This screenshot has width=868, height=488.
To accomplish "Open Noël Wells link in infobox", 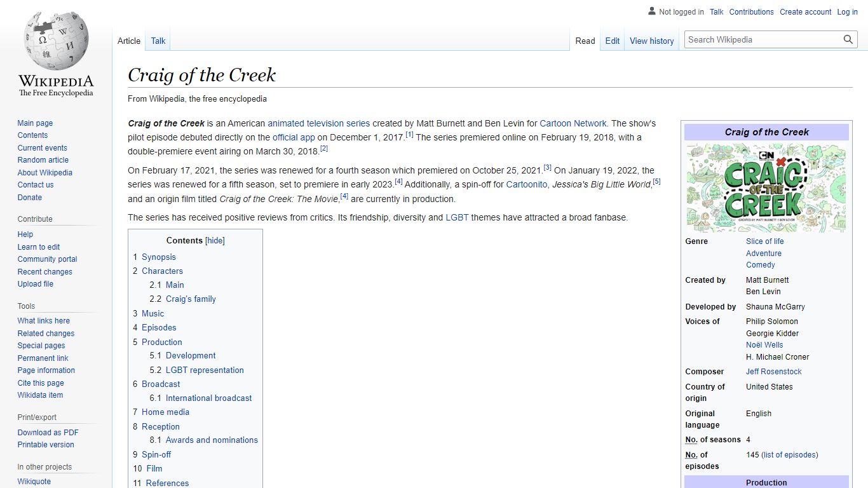I will [764, 345].
